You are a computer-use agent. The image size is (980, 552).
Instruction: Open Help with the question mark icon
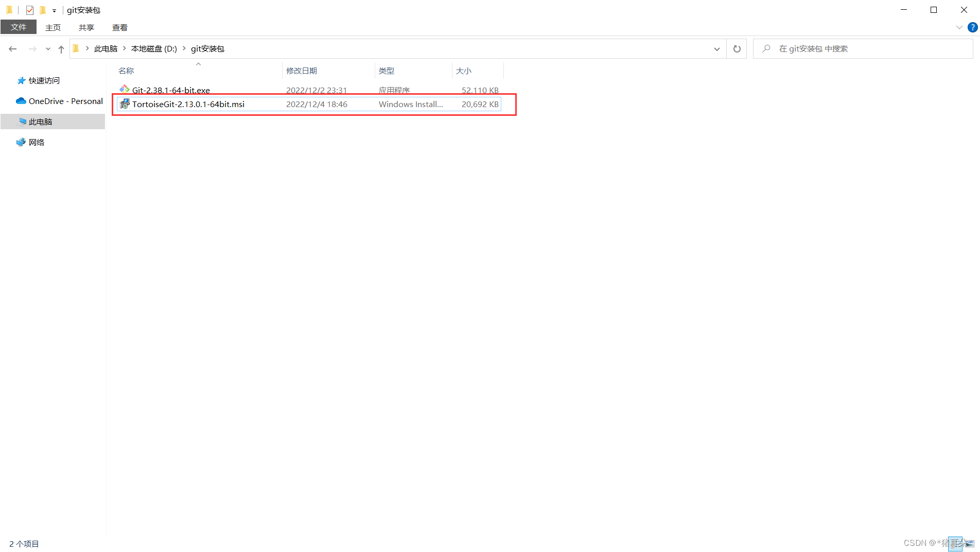pos(972,27)
